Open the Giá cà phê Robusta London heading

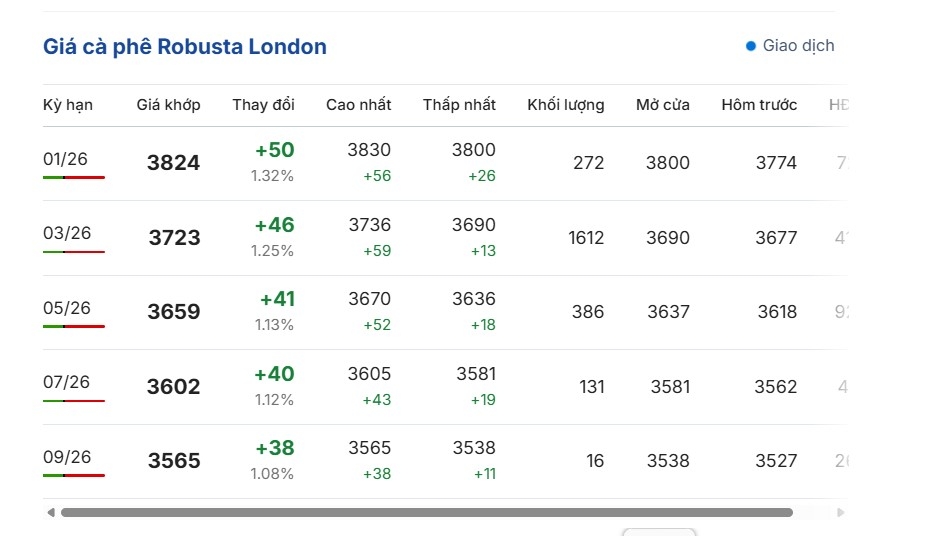pyautogui.click(x=185, y=47)
